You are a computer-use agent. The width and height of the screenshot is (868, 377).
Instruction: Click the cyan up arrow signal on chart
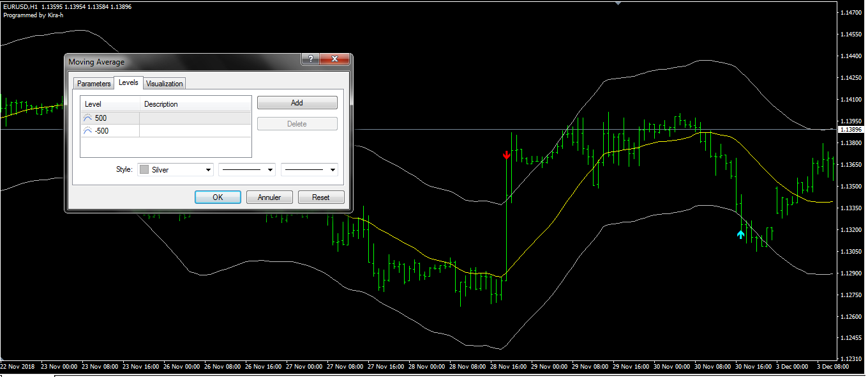pyautogui.click(x=740, y=235)
